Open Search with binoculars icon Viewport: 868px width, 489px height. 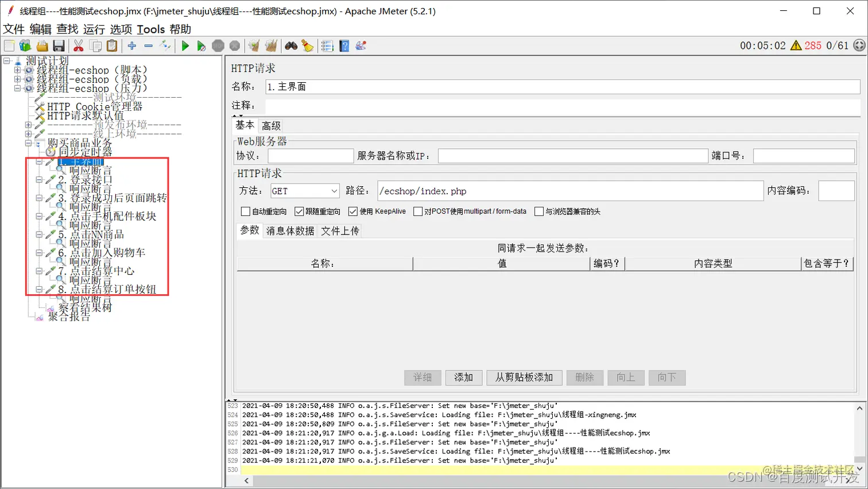[x=291, y=46]
